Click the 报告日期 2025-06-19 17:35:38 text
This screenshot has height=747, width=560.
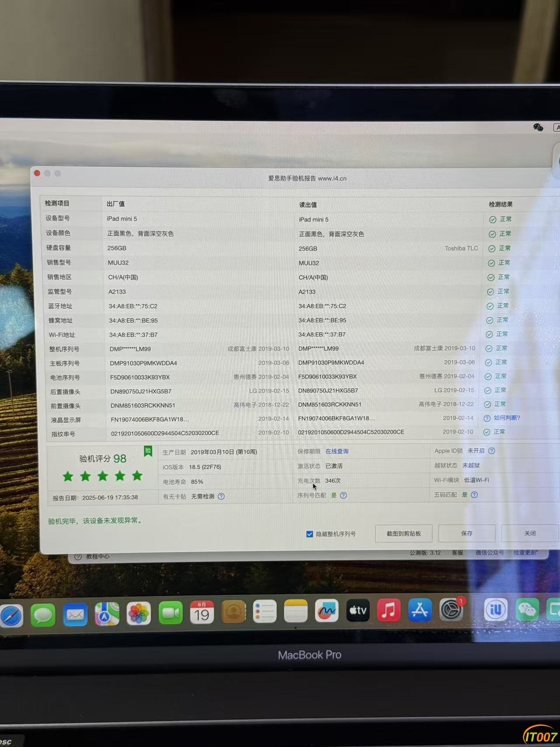tap(95, 498)
